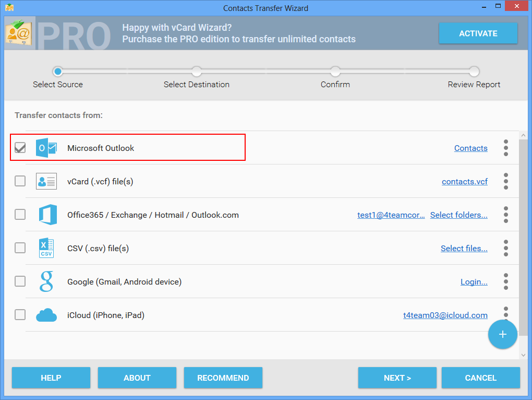Click the Google logo icon

click(46, 281)
